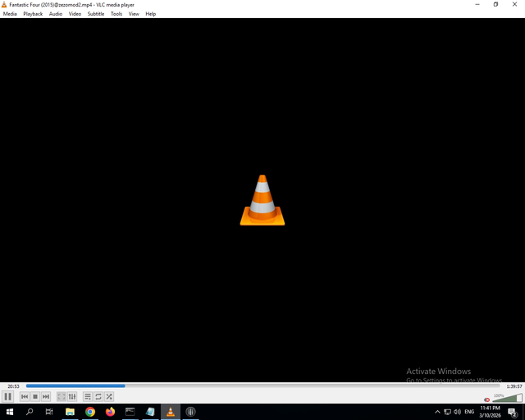Switch to Google Chrome on taskbar
525x420 pixels.
pyautogui.click(x=90, y=412)
